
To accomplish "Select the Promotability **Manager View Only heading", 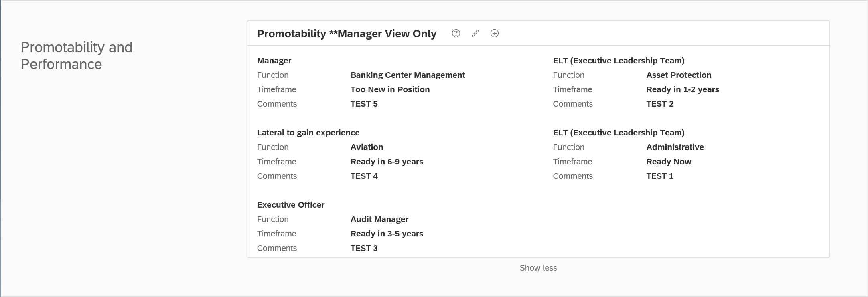I will (x=347, y=34).
